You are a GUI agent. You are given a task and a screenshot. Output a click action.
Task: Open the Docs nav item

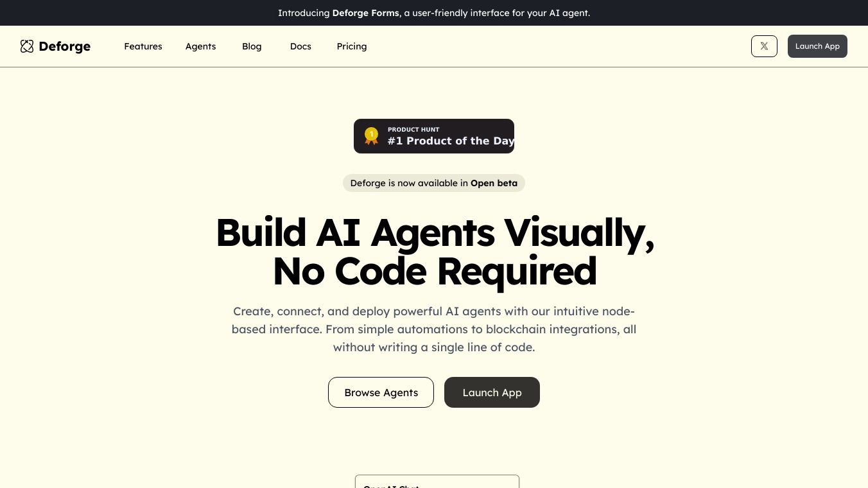pos(300,46)
